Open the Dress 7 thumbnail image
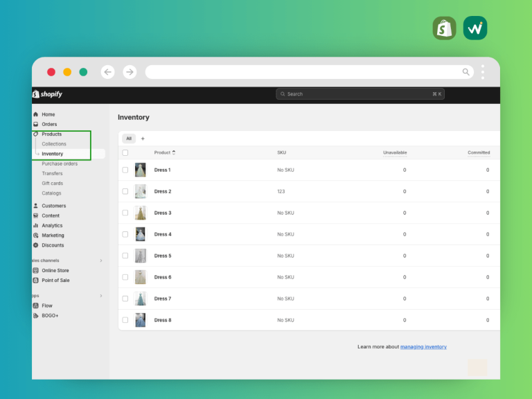The image size is (532, 399). pyautogui.click(x=141, y=299)
